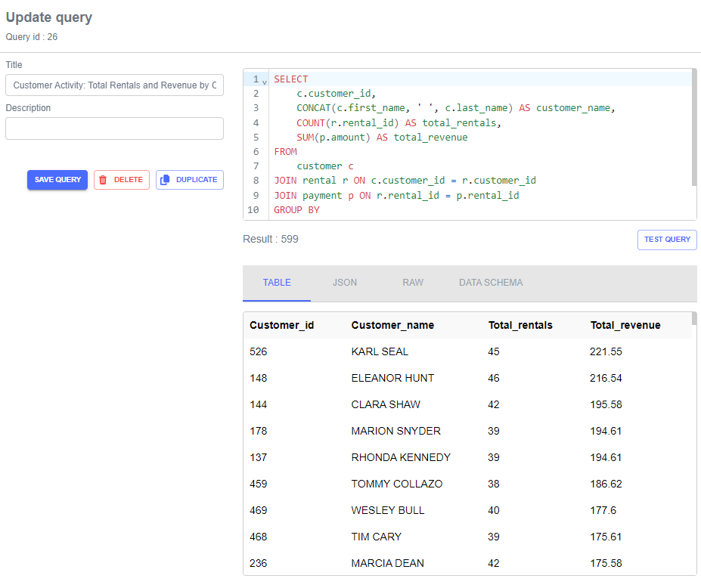
Task: Select the KARL SEAL row
Action: pos(380,351)
